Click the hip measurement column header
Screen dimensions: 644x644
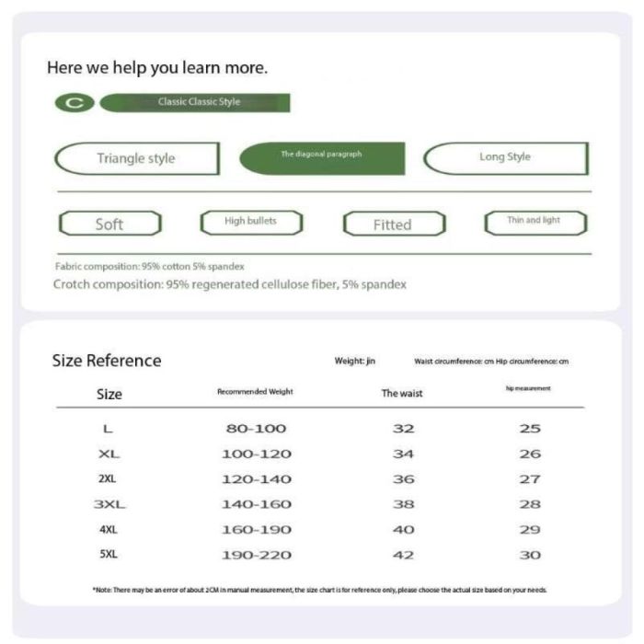coord(529,389)
